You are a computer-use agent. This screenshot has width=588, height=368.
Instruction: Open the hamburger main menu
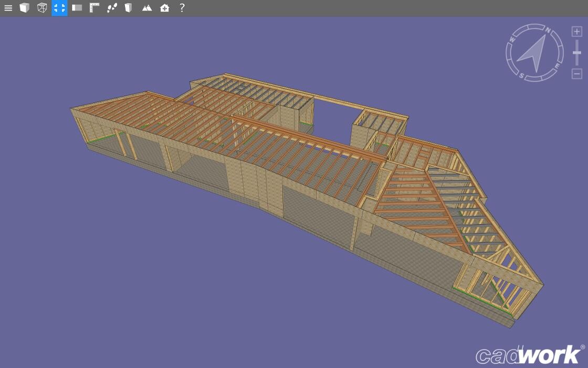[x=8, y=8]
